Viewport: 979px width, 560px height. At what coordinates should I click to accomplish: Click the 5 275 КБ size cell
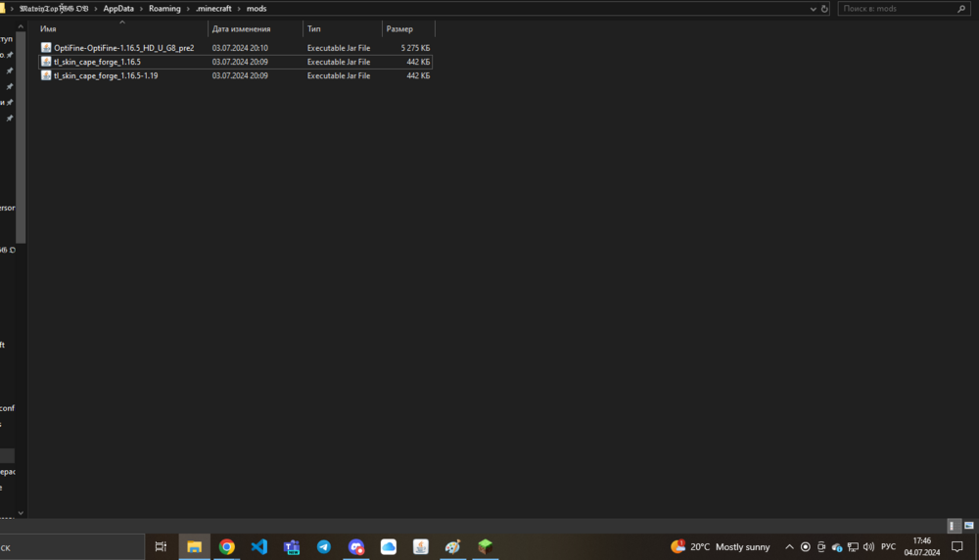[415, 47]
